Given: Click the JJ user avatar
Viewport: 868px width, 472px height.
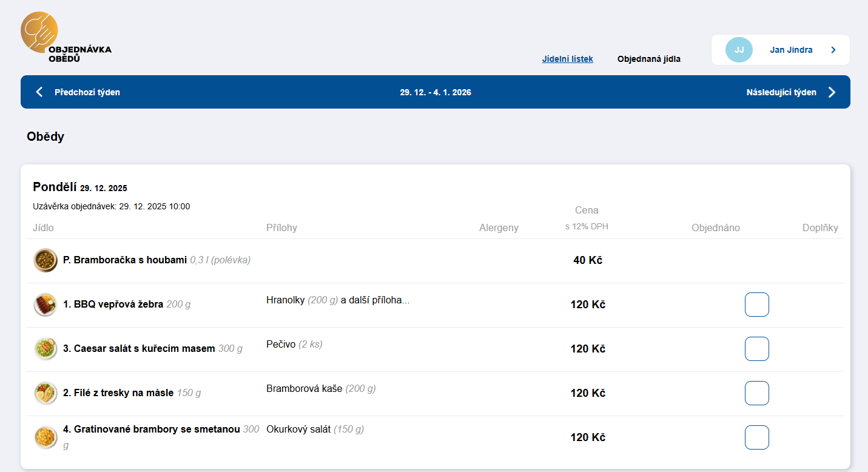Looking at the screenshot, I should (739, 50).
